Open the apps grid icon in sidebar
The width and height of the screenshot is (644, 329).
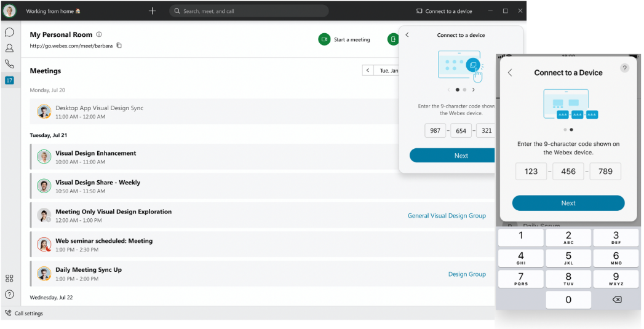tap(9, 279)
